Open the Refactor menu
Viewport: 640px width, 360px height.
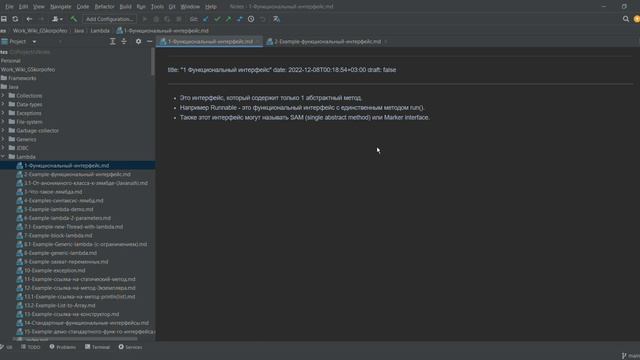pos(104,7)
